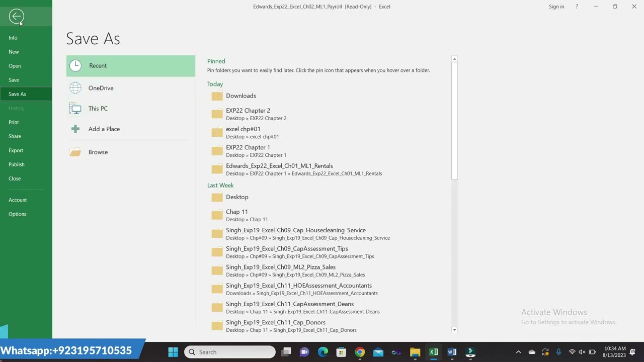This screenshot has width=644, height=362.
Task: Open Wi-Fi network settings in tray
Action: coord(572,352)
